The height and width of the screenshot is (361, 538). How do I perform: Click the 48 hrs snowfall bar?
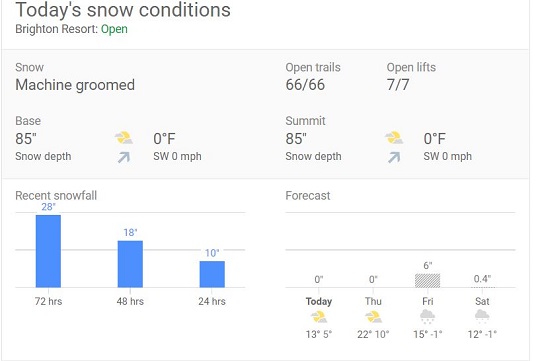pyautogui.click(x=130, y=264)
